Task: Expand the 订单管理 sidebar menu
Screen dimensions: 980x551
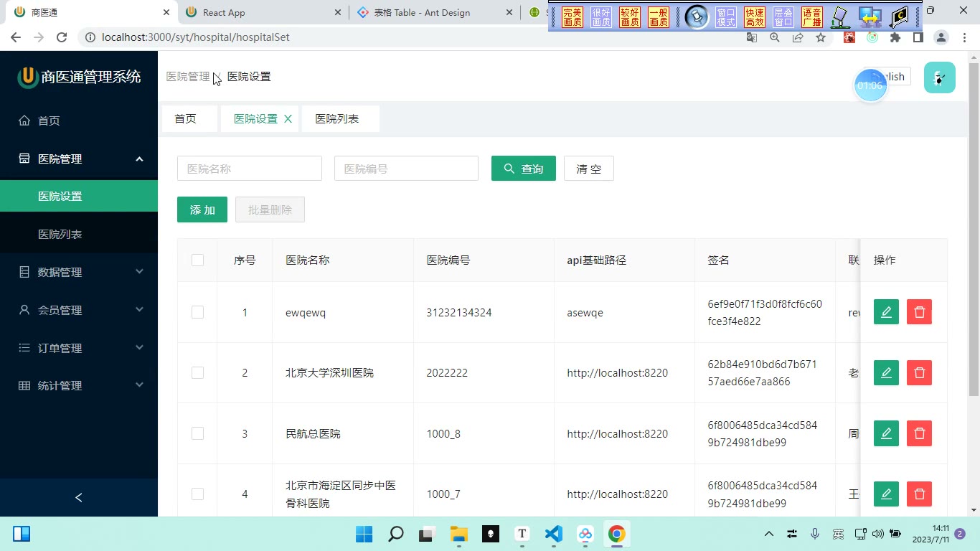Action: point(79,348)
